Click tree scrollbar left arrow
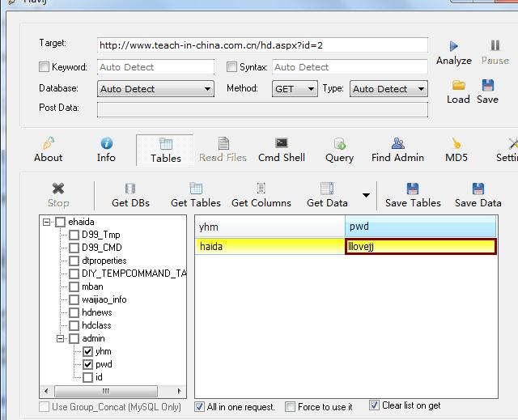Screen dimensions: 518x420 pos(46,392)
